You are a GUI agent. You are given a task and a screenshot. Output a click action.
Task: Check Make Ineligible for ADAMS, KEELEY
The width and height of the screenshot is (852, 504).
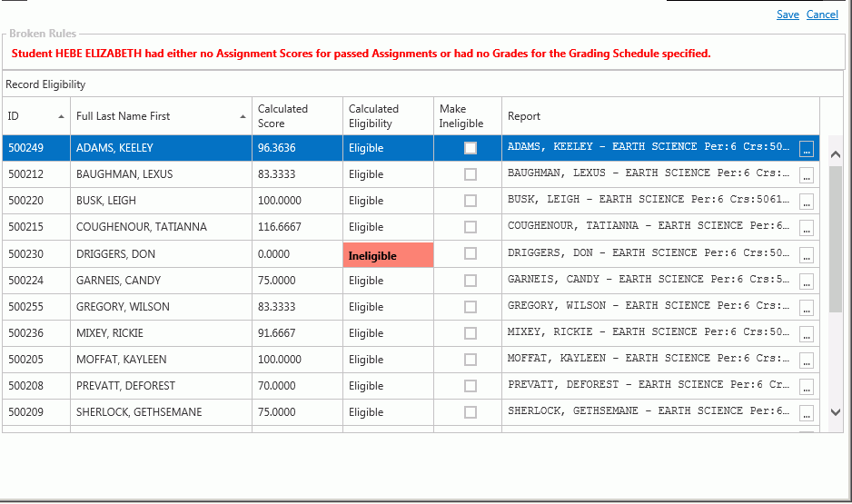470,148
